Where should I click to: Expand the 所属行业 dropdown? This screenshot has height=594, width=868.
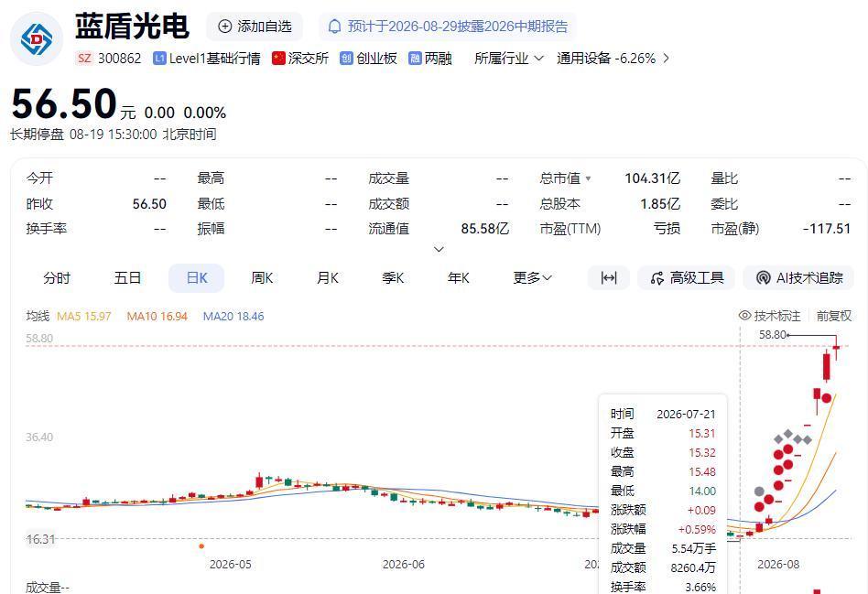[x=509, y=59]
